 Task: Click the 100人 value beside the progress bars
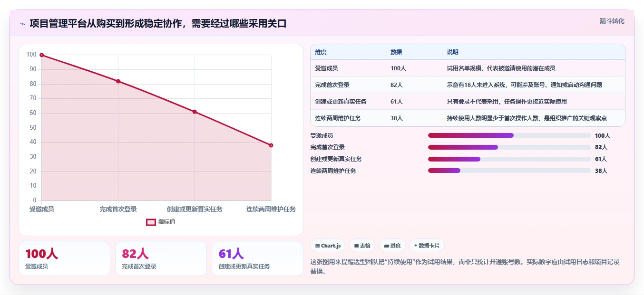pos(602,136)
